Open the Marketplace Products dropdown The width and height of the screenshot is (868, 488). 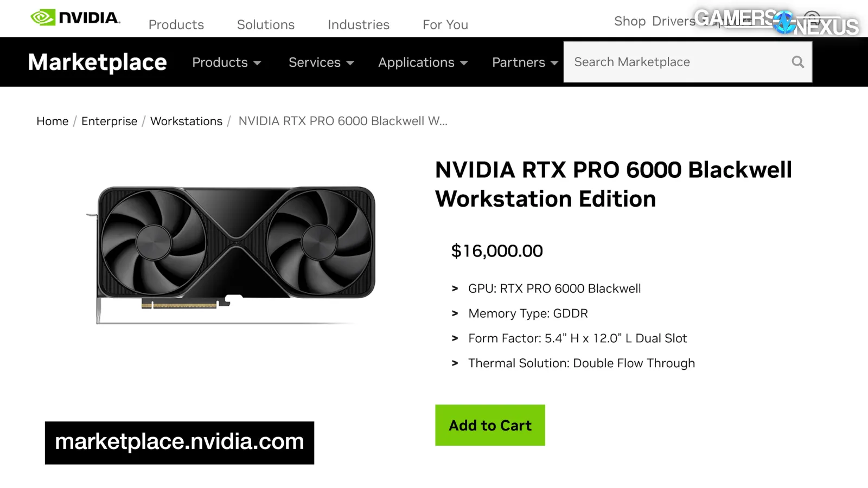[227, 62]
